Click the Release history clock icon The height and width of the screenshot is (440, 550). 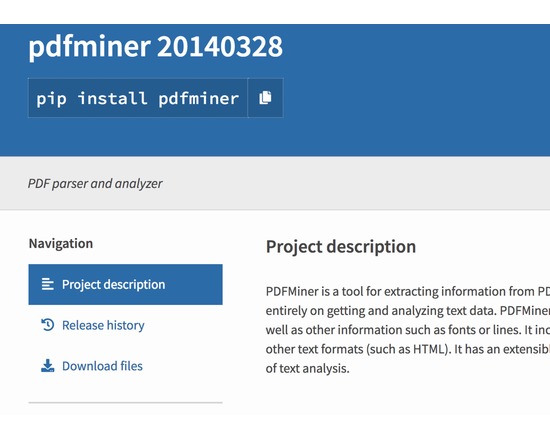tap(47, 325)
